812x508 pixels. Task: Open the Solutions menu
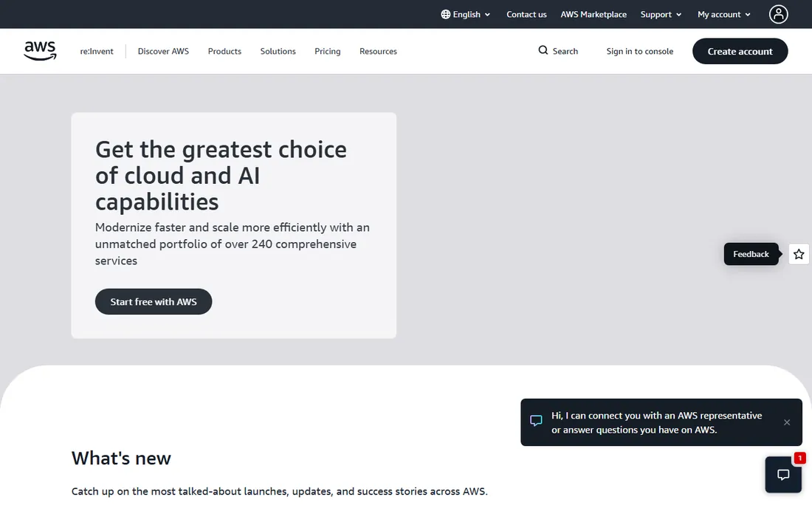pyautogui.click(x=278, y=51)
